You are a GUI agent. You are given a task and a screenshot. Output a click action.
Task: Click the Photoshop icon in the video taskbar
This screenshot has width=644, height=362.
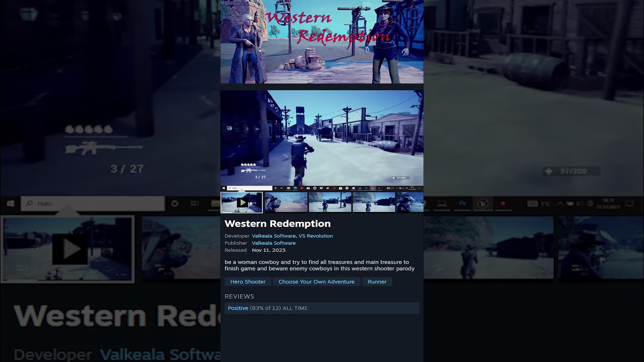(366, 188)
